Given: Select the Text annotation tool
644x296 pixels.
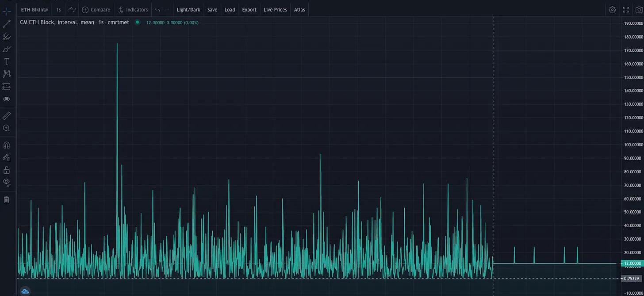Looking at the screenshot, I should pos(7,61).
